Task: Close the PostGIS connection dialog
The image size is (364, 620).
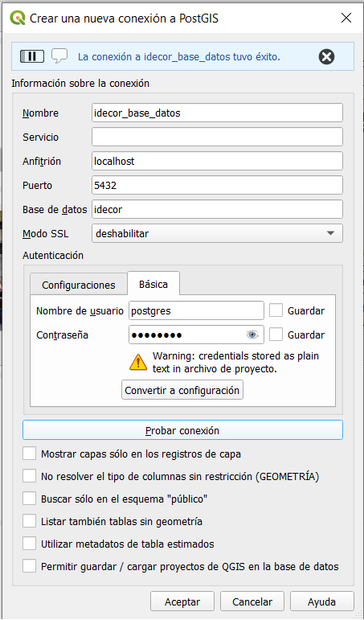Action: 346,18
